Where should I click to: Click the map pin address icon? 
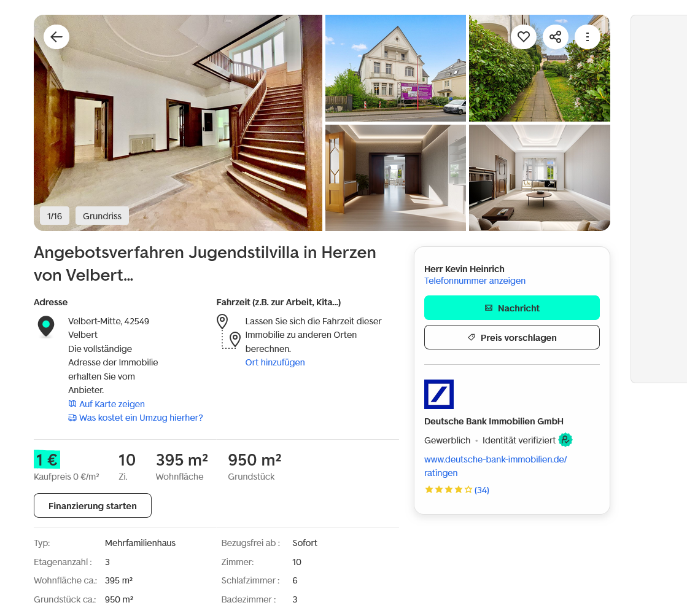(x=46, y=326)
